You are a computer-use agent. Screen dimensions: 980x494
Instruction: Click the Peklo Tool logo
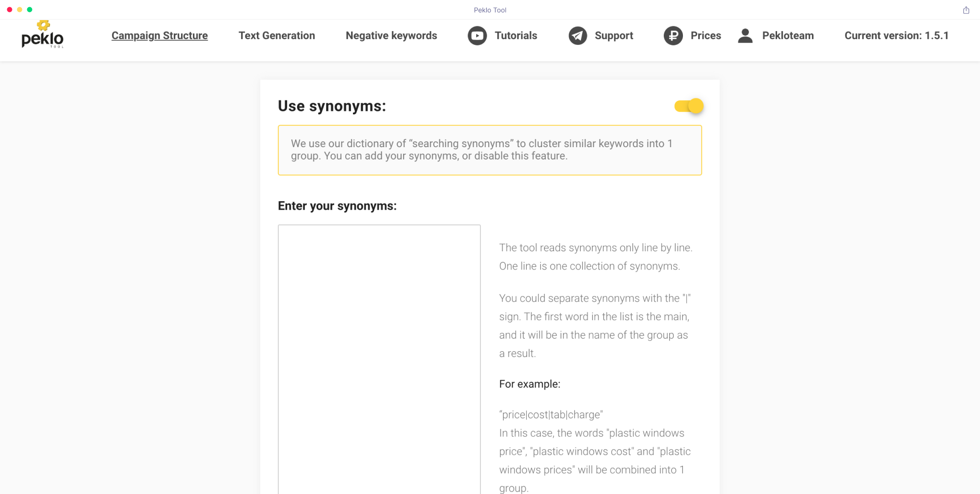43,35
